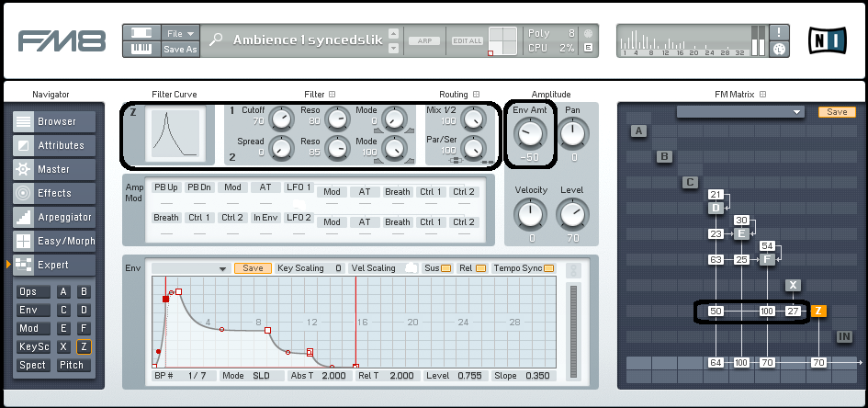Open the FM Matrix preset dropdown
Viewport: 868px width, 408px height.
click(x=740, y=112)
